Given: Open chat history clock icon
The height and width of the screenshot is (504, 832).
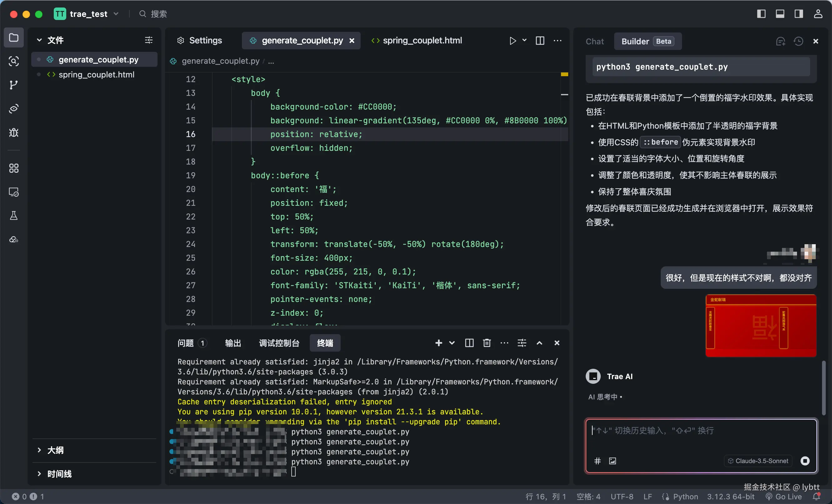Looking at the screenshot, I should 798,41.
